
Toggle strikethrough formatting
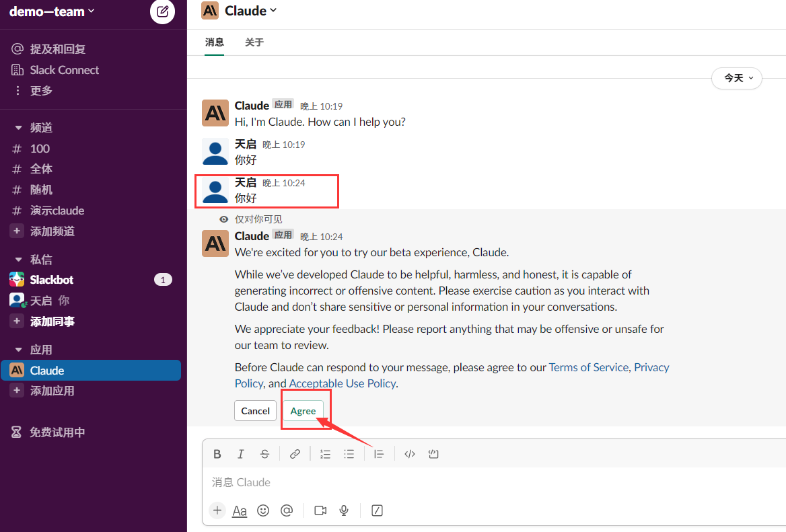coord(264,454)
